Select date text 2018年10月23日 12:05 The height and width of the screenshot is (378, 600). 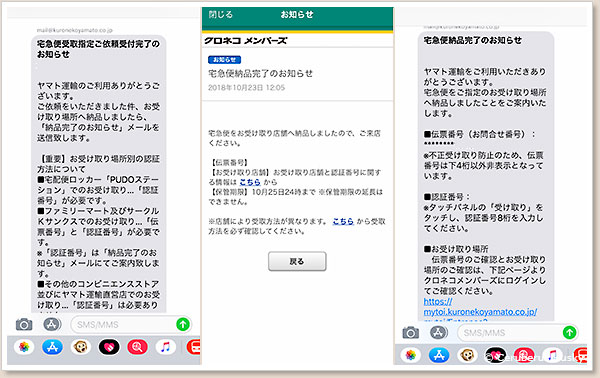pos(246,88)
